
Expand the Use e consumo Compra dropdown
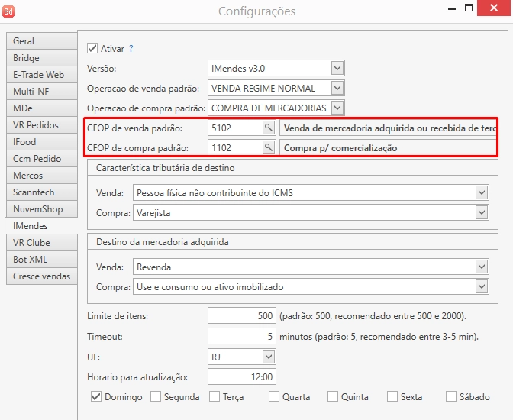(482, 287)
